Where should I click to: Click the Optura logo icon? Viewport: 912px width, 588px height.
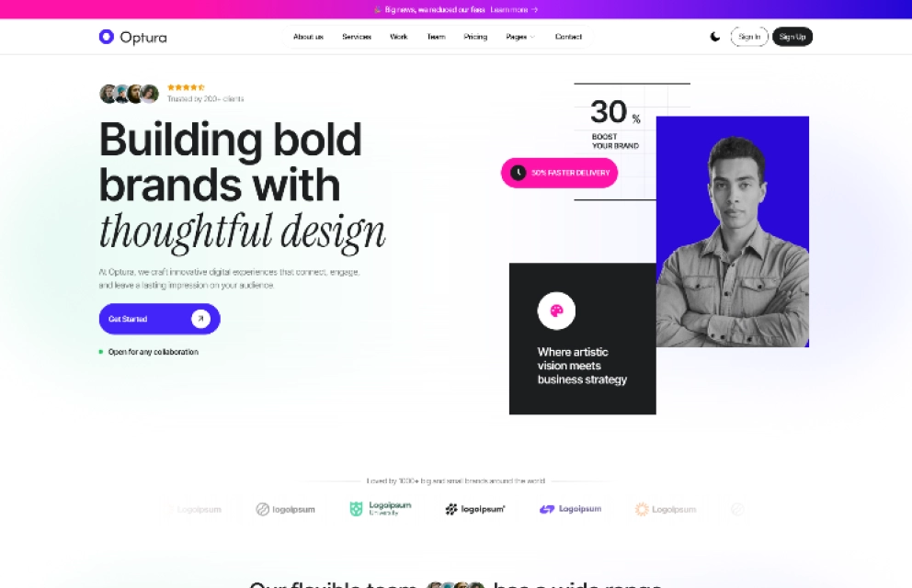pyautogui.click(x=107, y=37)
